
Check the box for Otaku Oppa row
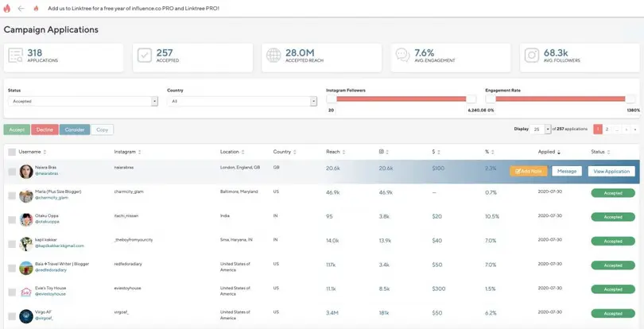12,219
